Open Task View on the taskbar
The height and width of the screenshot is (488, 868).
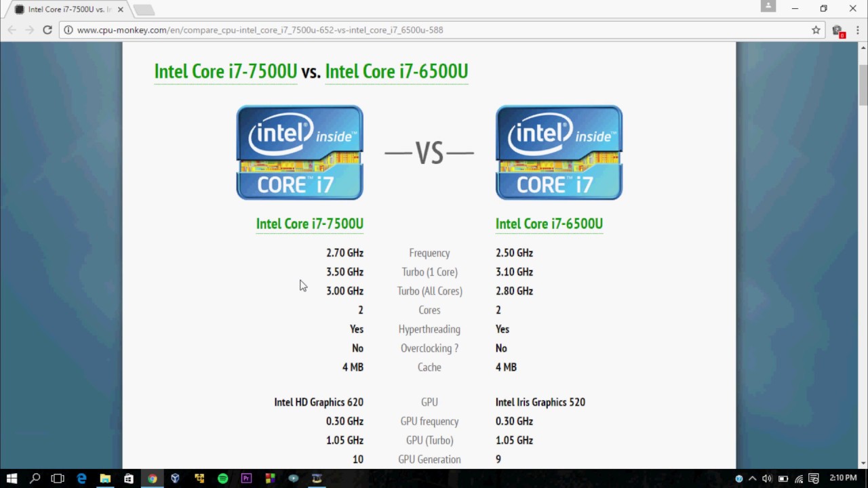coord(58,479)
